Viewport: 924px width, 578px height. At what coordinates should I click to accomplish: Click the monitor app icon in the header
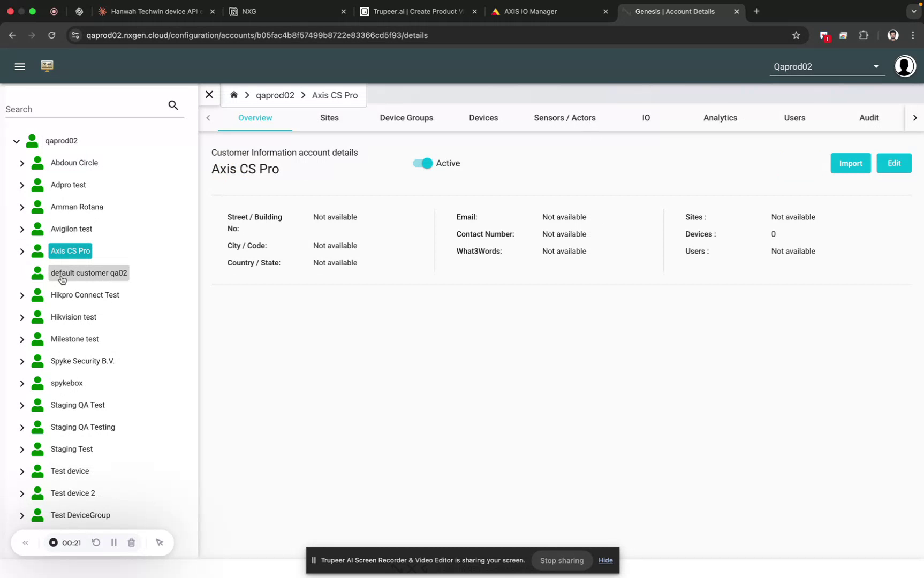click(x=47, y=66)
